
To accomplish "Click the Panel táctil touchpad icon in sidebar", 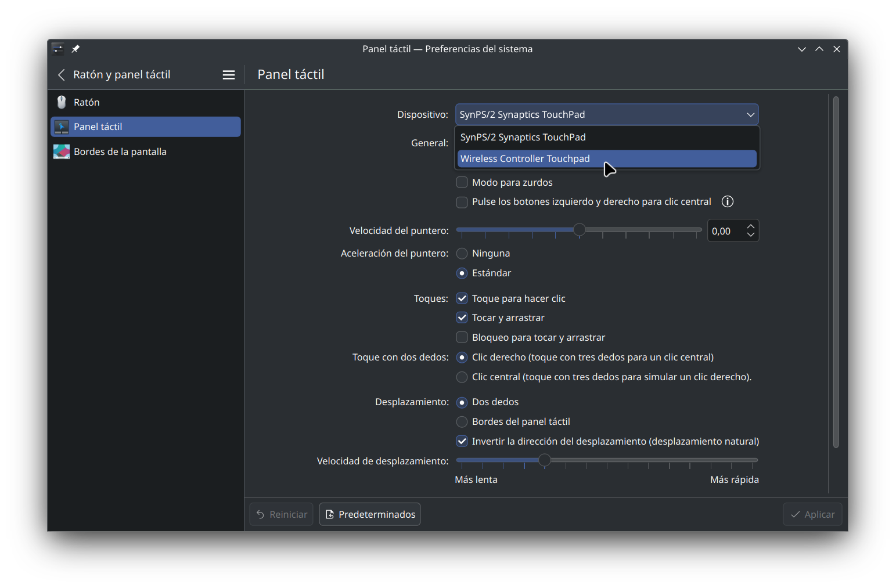I will [62, 127].
